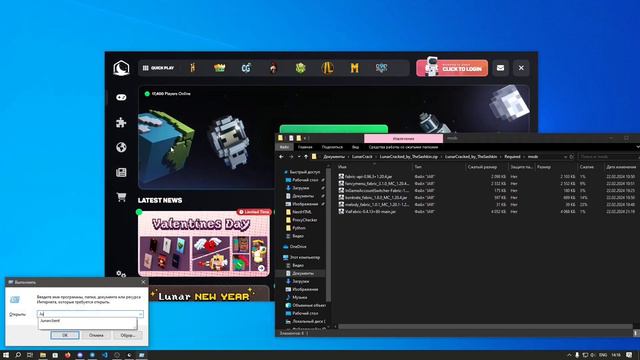
Task: Open OneDrive in navigation pane
Action: 294,247
